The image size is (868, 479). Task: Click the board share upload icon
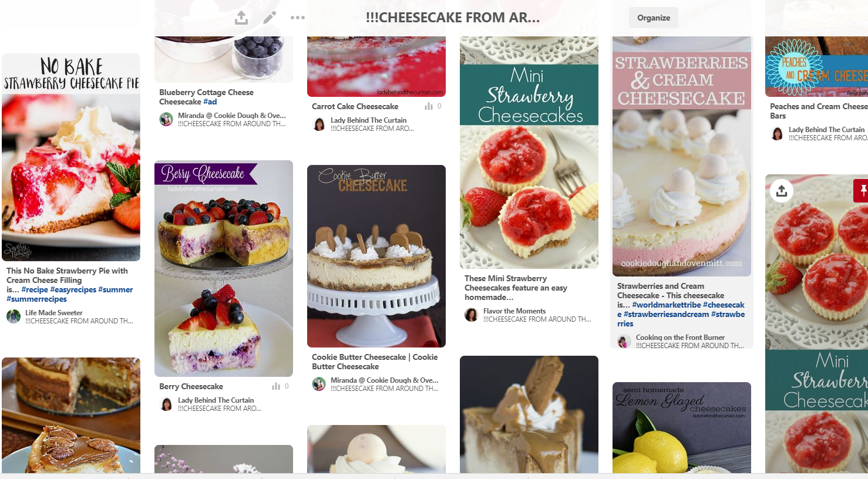241,18
